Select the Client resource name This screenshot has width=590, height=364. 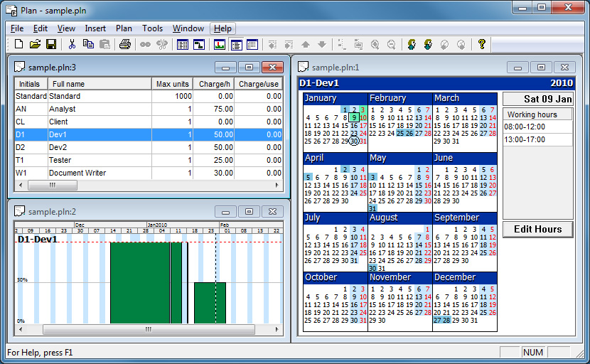(58, 122)
